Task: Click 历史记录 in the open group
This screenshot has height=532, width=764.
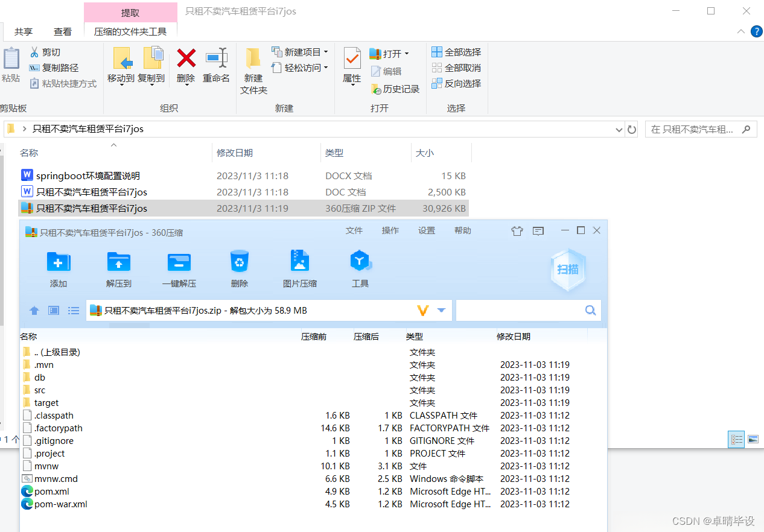Action: click(395, 89)
